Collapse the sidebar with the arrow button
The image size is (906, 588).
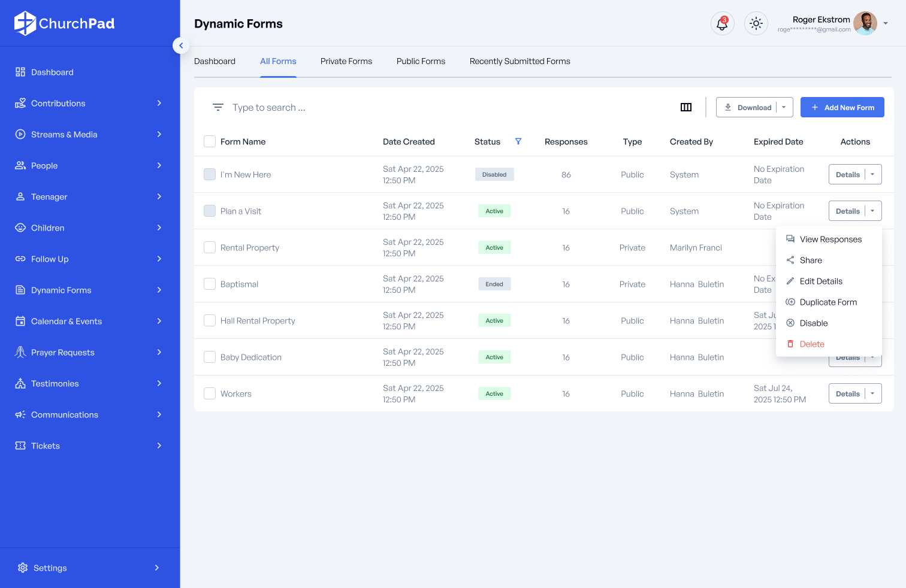click(x=181, y=46)
